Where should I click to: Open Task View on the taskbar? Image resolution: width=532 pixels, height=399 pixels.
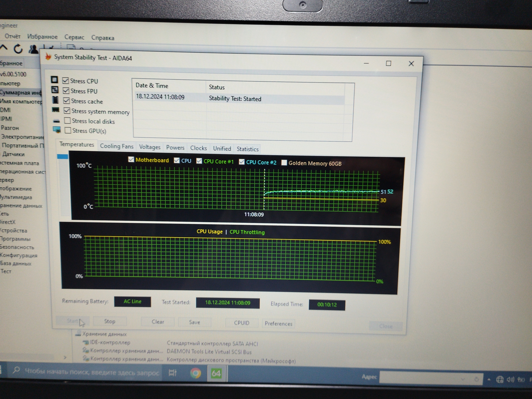pyautogui.click(x=173, y=373)
